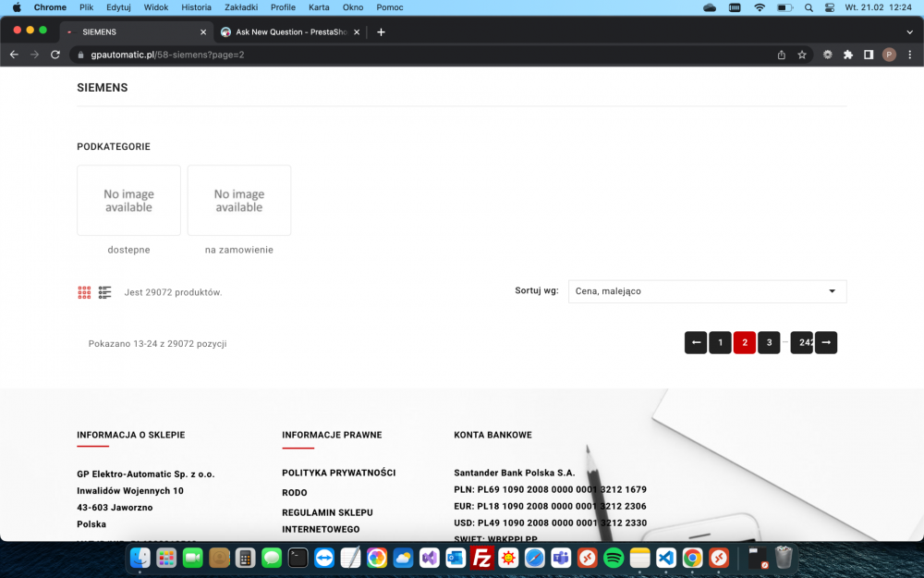924x578 pixels.
Task: Open na zamowienie subcategory thumbnail
Action: coord(239,201)
